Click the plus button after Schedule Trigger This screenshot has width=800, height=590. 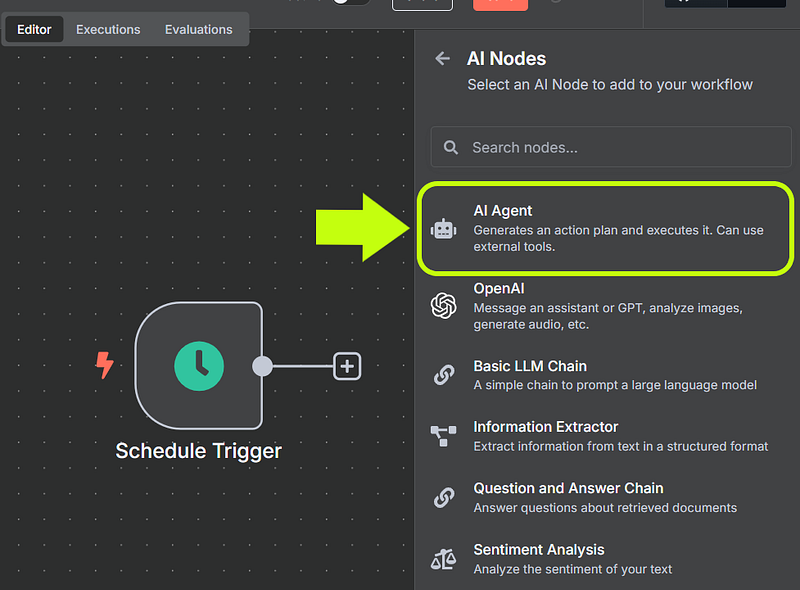pos(347,366)
